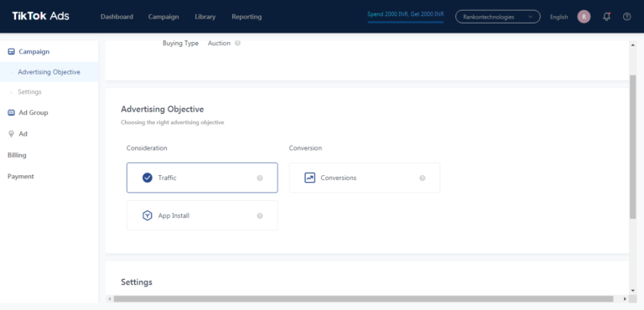Open the Reporting menu
The image size is (644, 310).
pos(247,17)
